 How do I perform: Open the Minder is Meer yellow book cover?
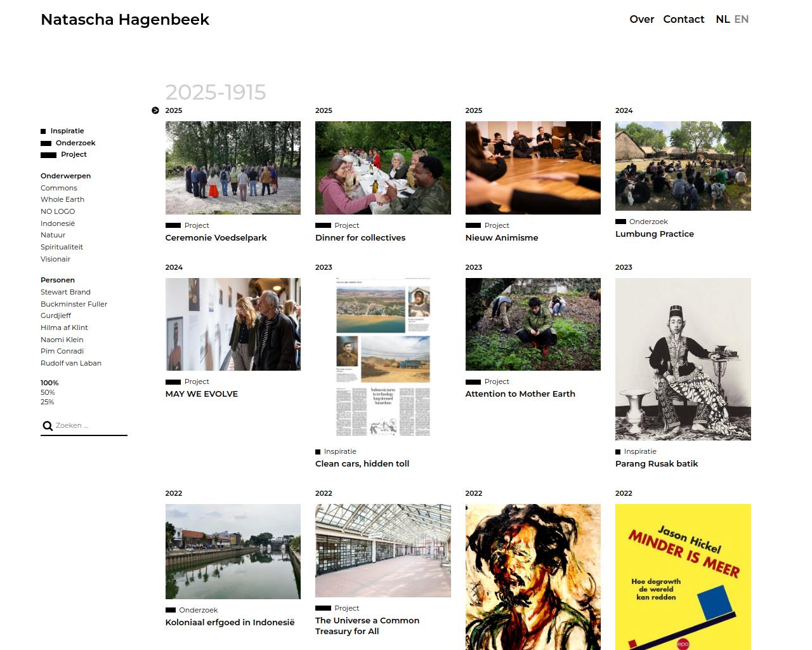point(683,576)
